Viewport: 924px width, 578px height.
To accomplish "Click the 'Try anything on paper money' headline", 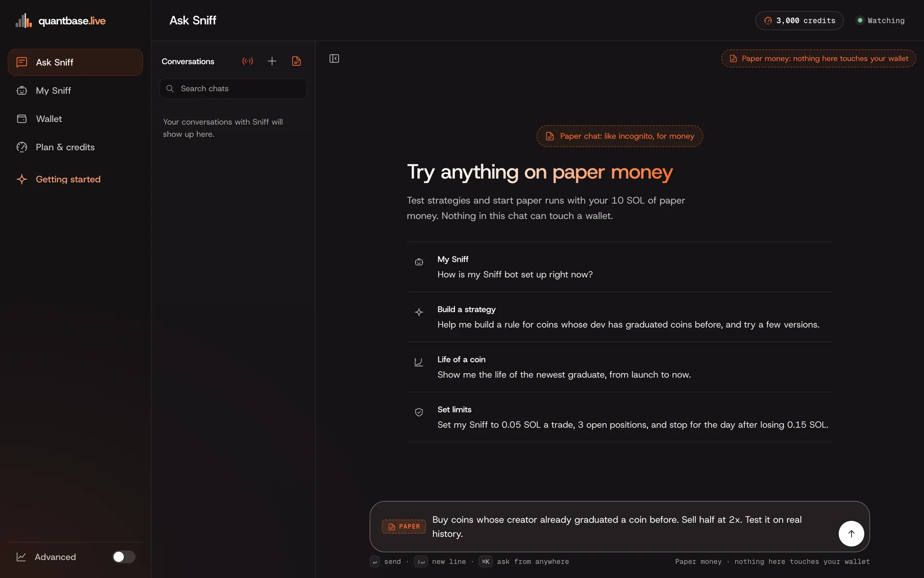I will click(x=540, y=172).
